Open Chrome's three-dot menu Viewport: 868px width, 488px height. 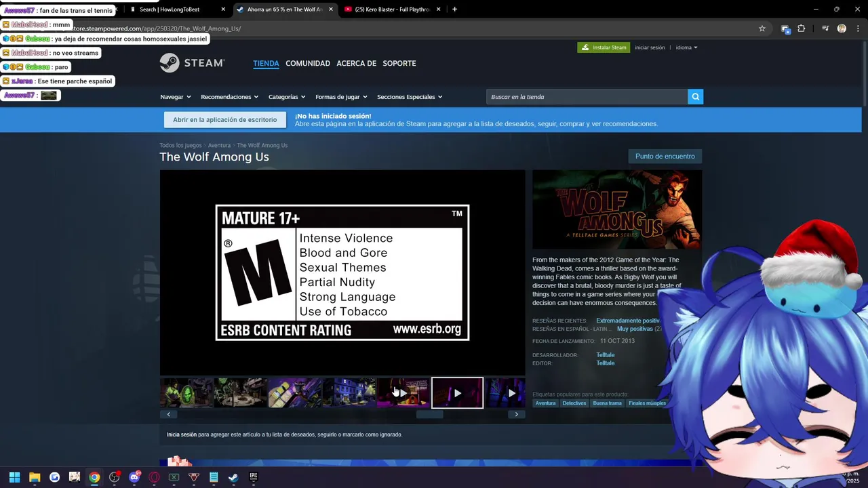pyautogui.click(x=857, y=28)
